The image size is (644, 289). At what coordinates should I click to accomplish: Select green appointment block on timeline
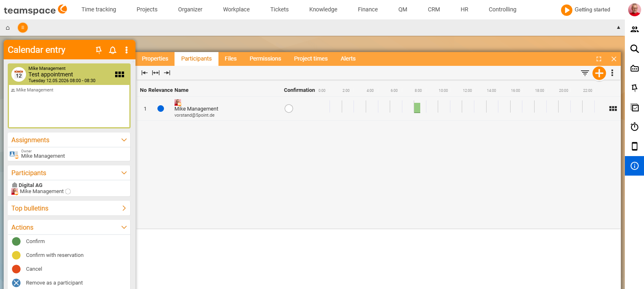pyautogui.click(x=417, y=108)
